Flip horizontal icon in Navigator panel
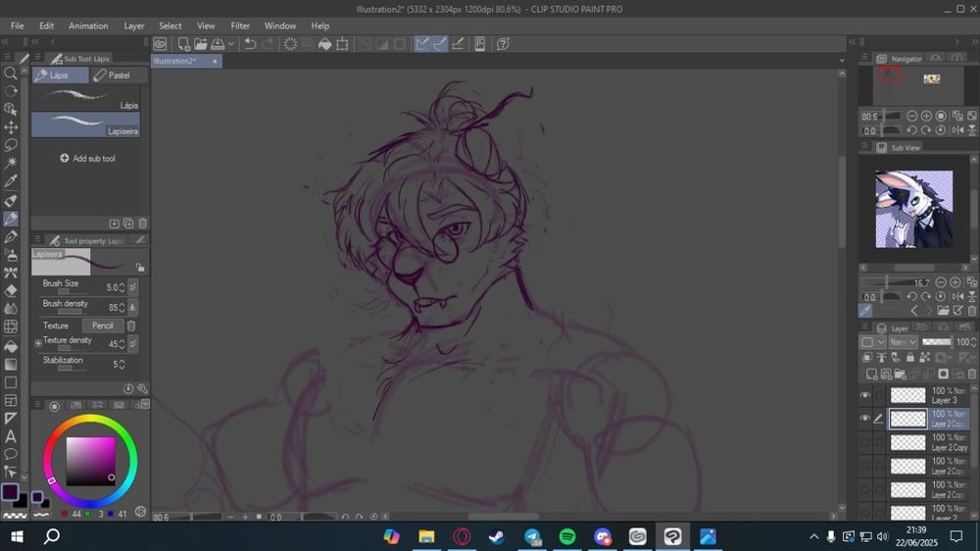The width and height of the screenshot is (980, 551). (x=957, y=130)
